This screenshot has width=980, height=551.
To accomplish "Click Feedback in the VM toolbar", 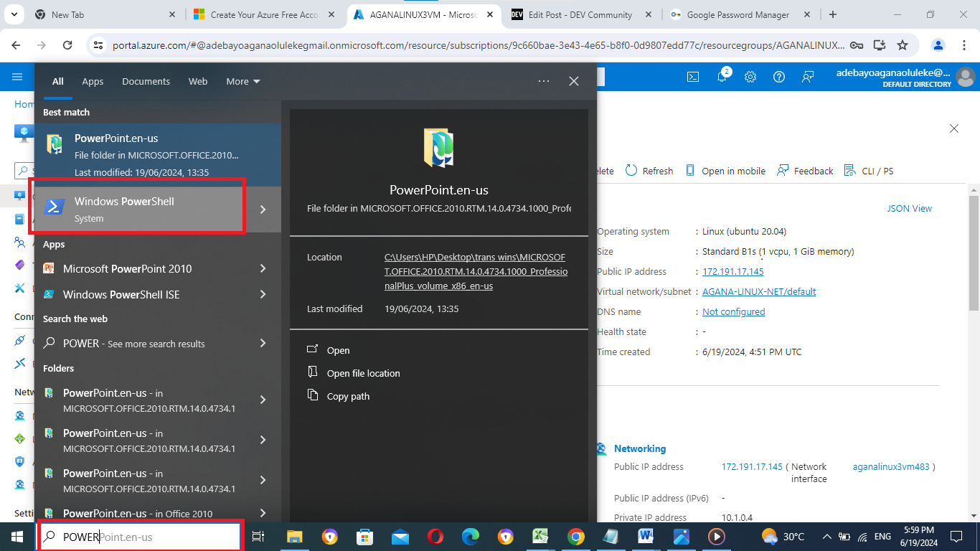I will click(x=805, y=171).
